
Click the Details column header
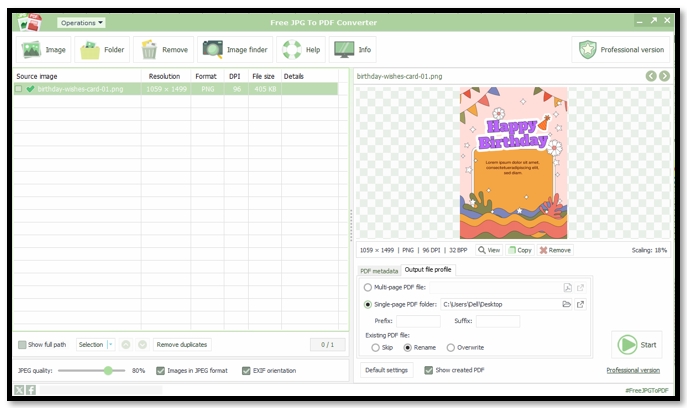309,76
